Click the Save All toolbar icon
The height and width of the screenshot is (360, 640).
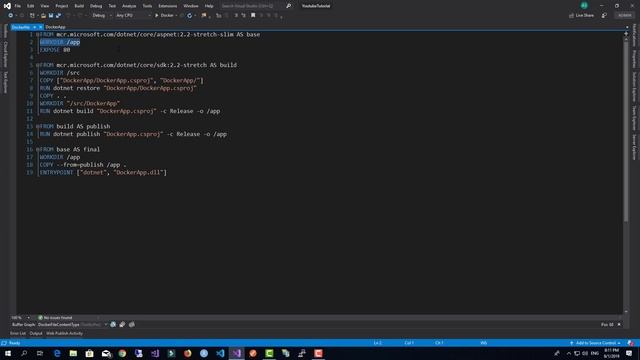tap(58, 16)
